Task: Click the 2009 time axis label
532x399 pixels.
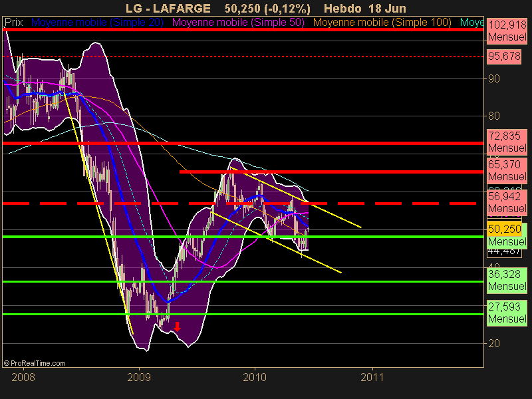Action: point(139,377)
